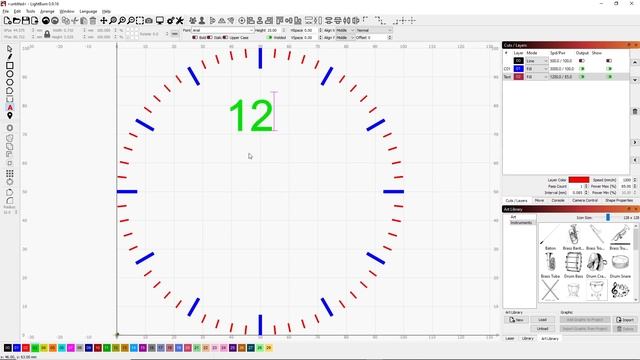Click the Layer Color red swatch
Screen dimensions: 640x360
click(579, 180)
